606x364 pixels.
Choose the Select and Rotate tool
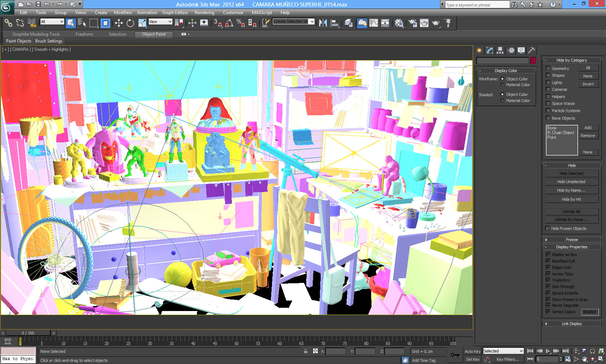click(x=130, y=23)
